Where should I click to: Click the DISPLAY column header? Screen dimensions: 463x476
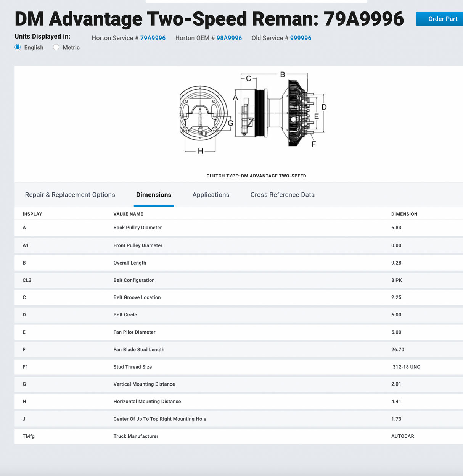(32, 214)
